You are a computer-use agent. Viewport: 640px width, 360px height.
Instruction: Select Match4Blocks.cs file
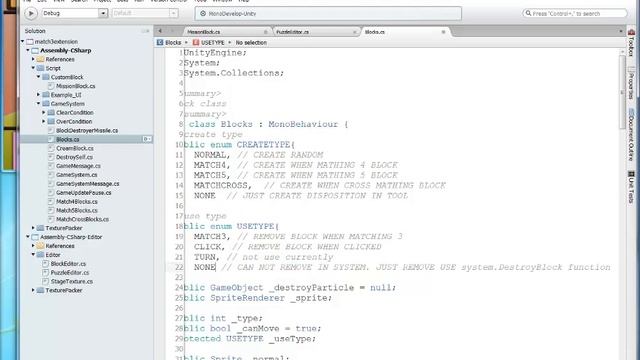pyautogui.click(x=77, y=202)
